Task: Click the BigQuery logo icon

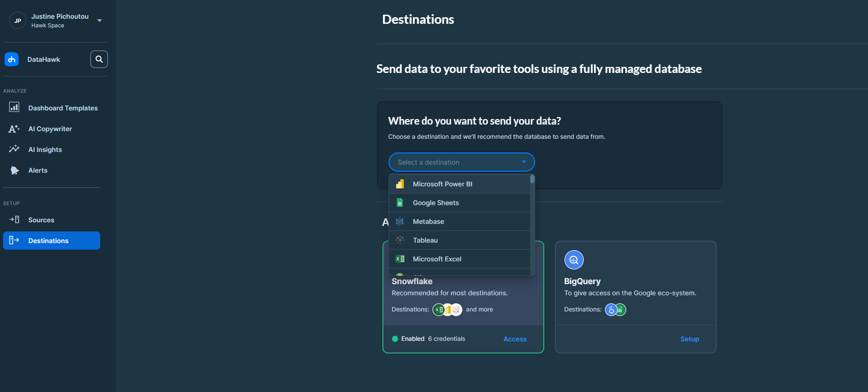Action: pos(574,260)
